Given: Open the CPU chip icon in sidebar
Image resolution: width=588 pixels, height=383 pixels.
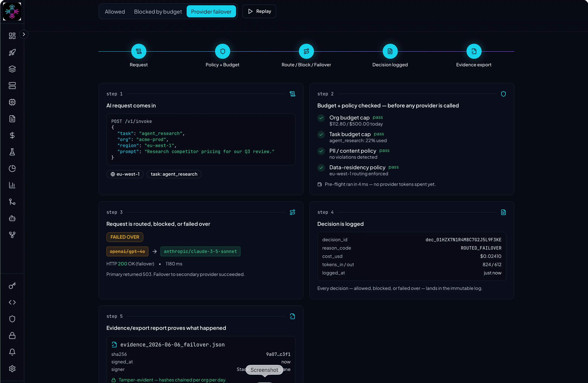Looking at the screenshot, I should tap(12, 102).
